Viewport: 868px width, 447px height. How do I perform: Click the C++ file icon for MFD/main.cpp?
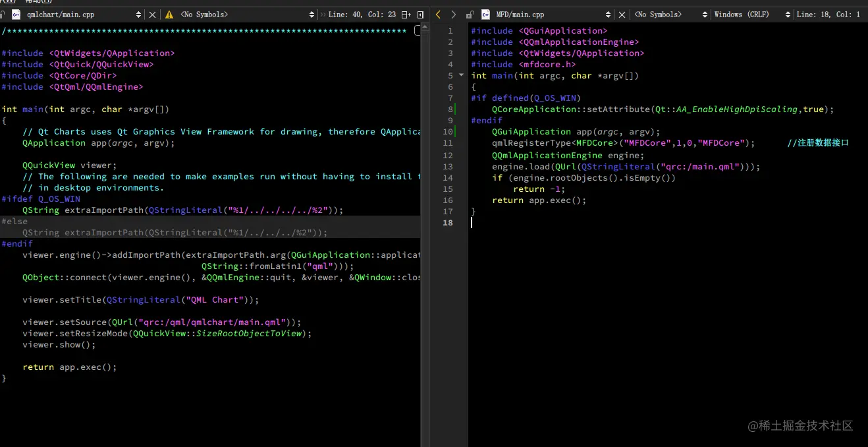pos(485,15)
